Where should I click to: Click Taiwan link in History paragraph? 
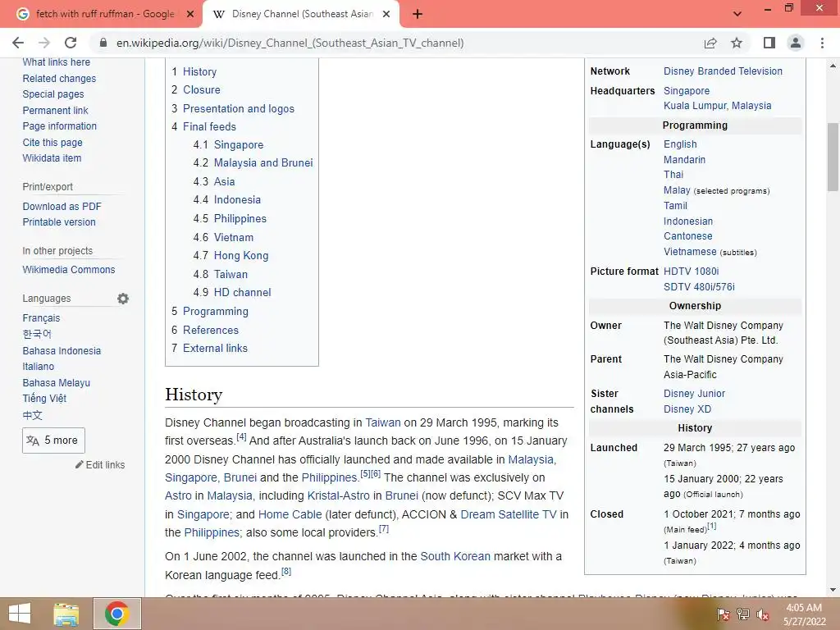pos(382,422)
